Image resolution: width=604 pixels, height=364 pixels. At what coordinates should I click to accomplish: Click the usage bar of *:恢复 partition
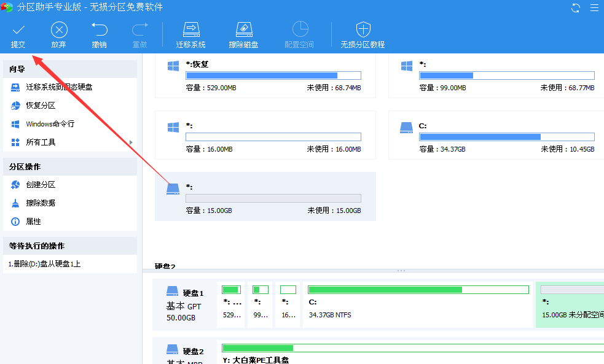pyautogui.click(x=273, y=76)
